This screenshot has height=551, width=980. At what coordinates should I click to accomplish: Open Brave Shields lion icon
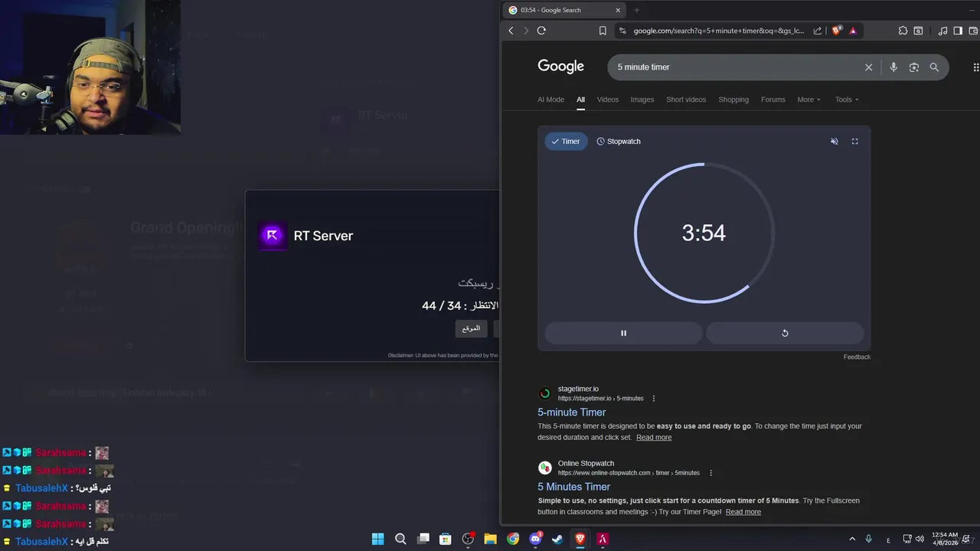[836, 31]
